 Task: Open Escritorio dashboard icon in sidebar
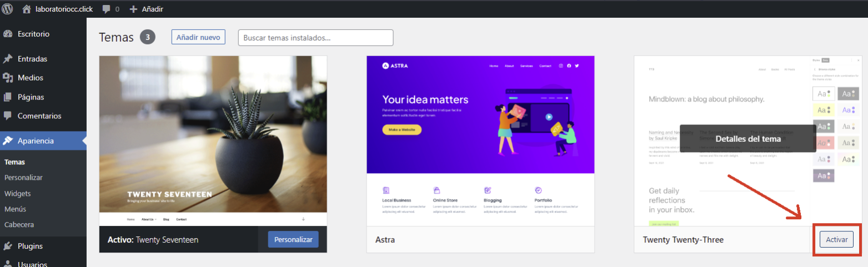click(x=8, y=34)
